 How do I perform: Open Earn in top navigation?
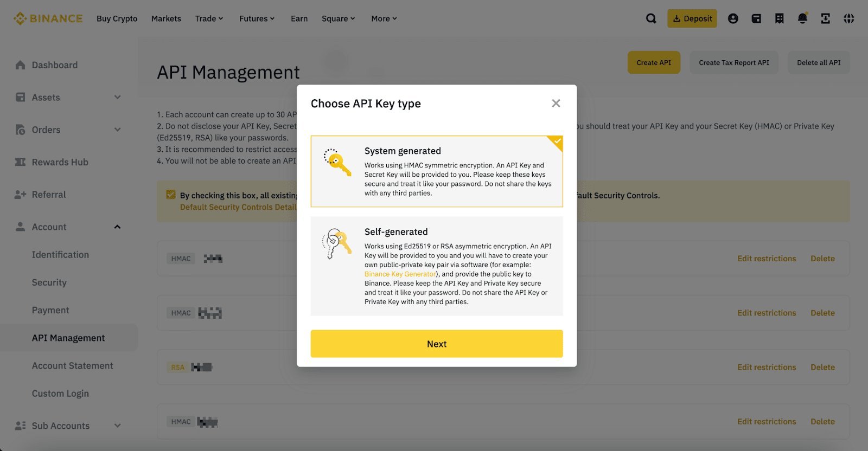pos(299,18)
